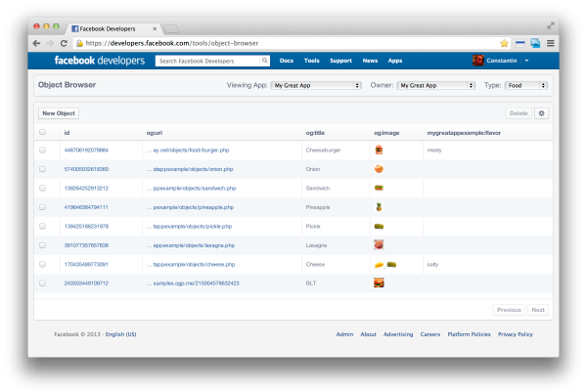This screenshot has width=587, height=392.
Task: Click the Pineapple og:image thumbnail
Action: [379, 207]
